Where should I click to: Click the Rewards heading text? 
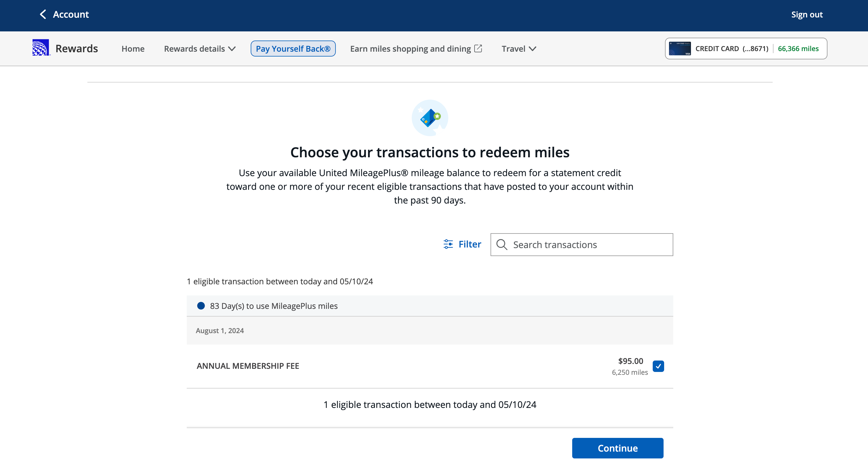coord(77,49)
